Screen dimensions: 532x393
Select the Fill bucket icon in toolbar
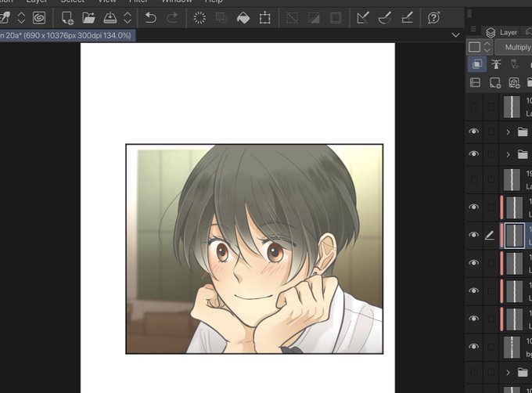pyautogui.click(x=243, y=18)
